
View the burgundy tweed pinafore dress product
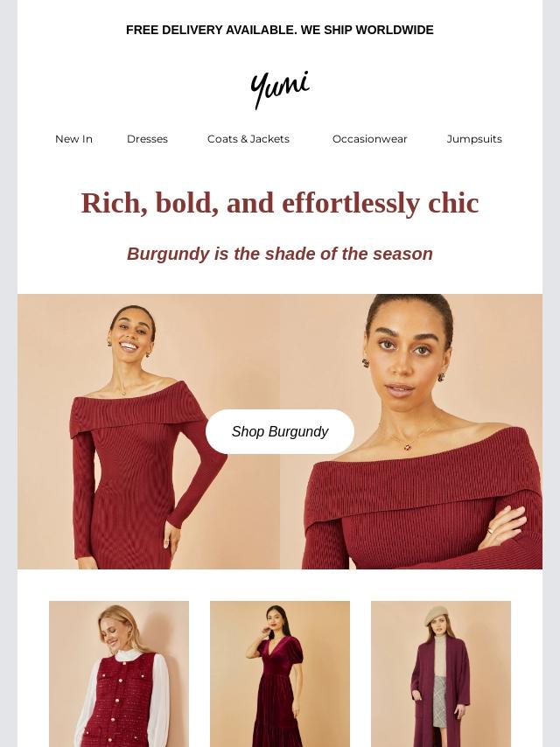[119, 674]
